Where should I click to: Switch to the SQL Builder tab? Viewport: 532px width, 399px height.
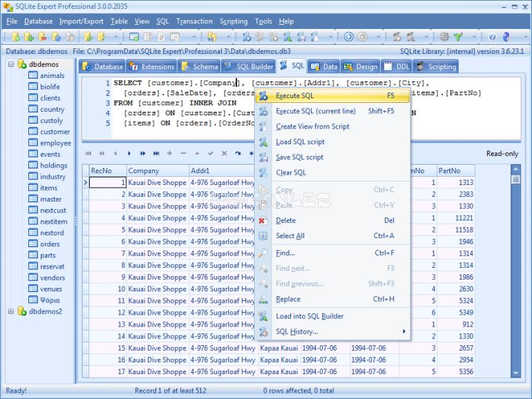click(248, 66)
